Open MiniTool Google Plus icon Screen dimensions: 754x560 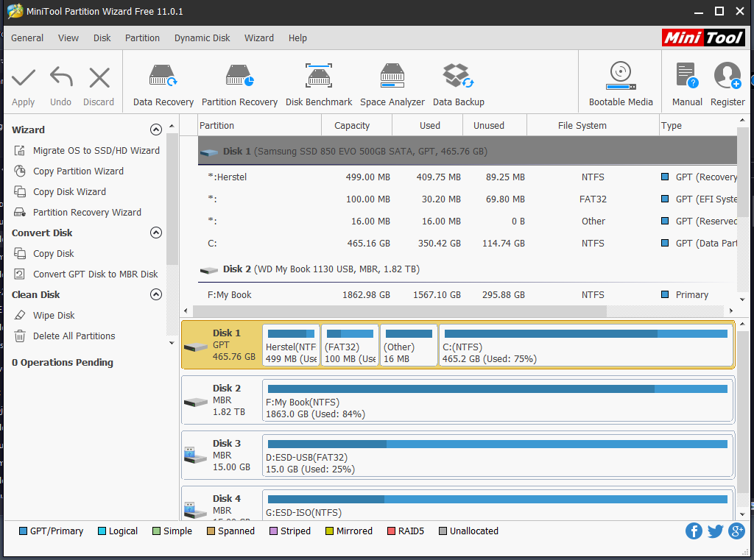pos(736,531)
